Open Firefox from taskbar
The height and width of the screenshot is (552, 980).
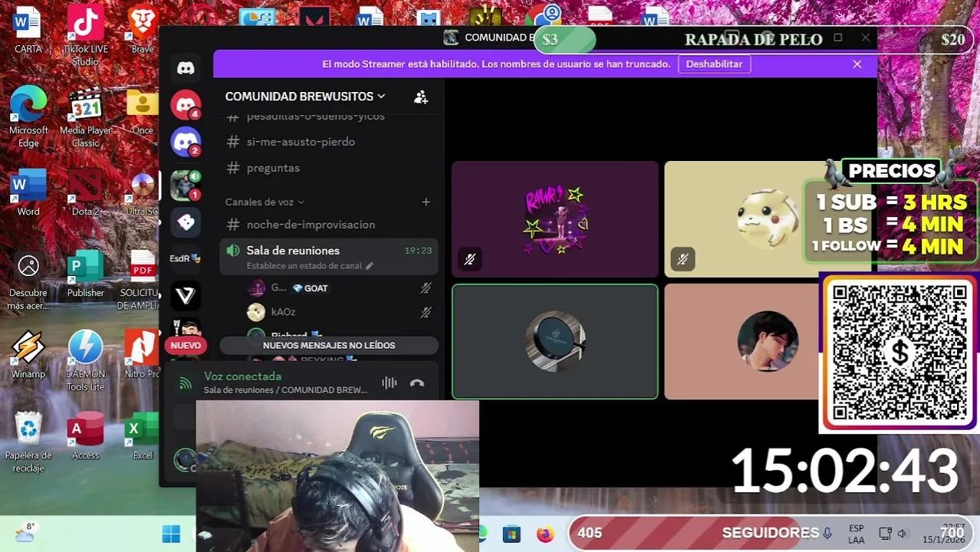545,534
